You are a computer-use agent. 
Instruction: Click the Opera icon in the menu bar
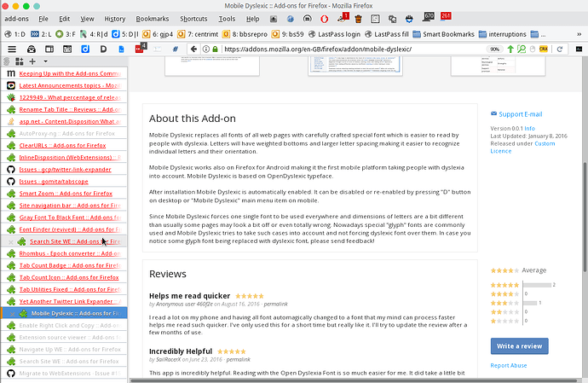tap(325, 19)
